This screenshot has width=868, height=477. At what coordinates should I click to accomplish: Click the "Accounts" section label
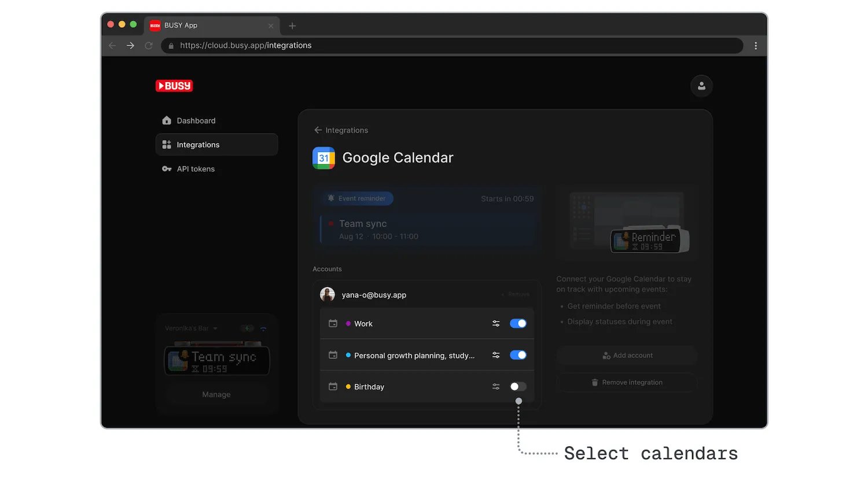(x=327, y=269)
